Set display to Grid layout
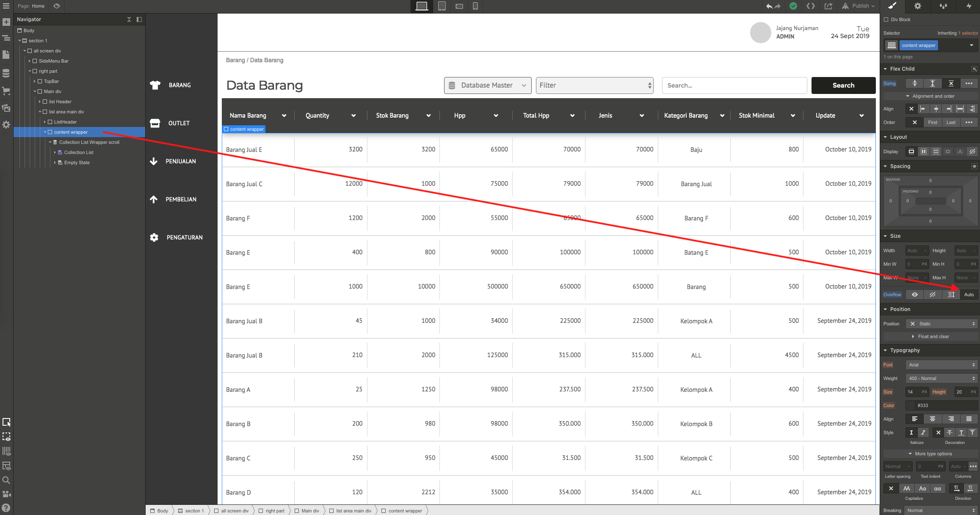Screen dimensions: 980x515 pyautogui.click(x=936, y=151)
